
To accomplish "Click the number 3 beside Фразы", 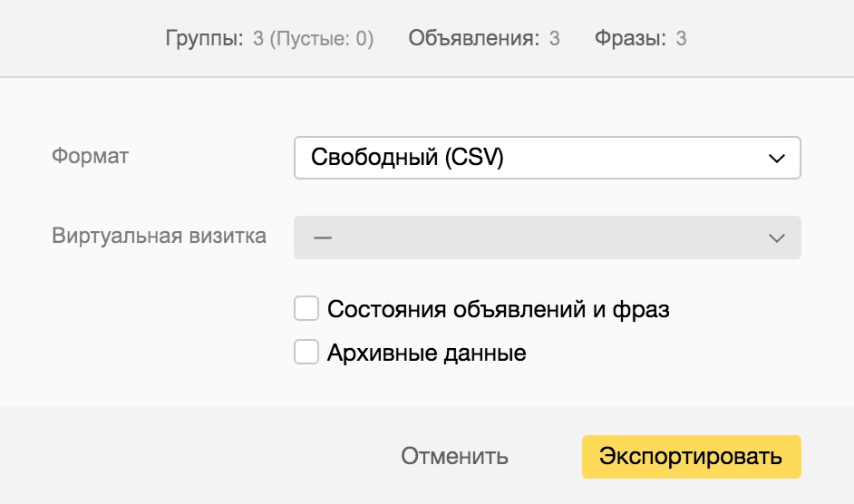I will 681,38.
